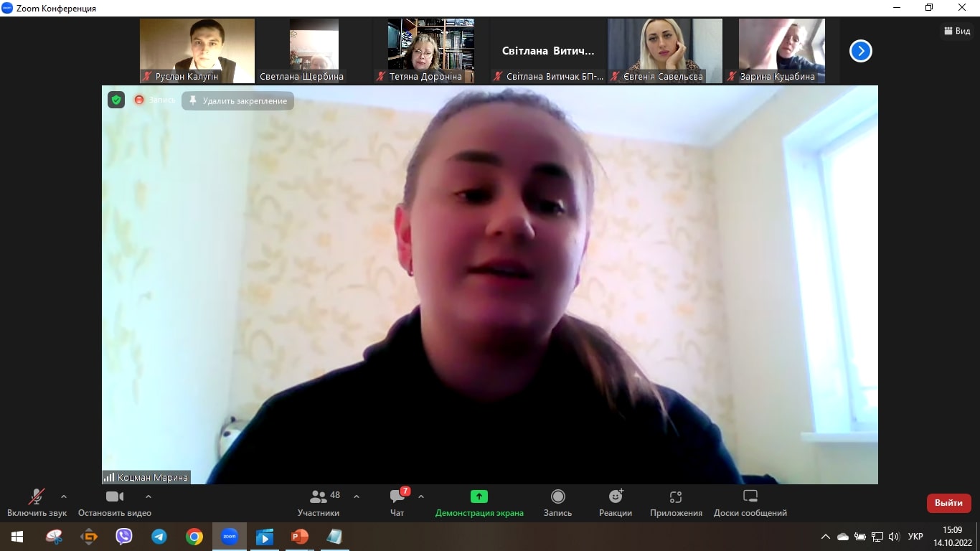Open the View layout menu
The image size is (980, 551).
click(957, 31)
